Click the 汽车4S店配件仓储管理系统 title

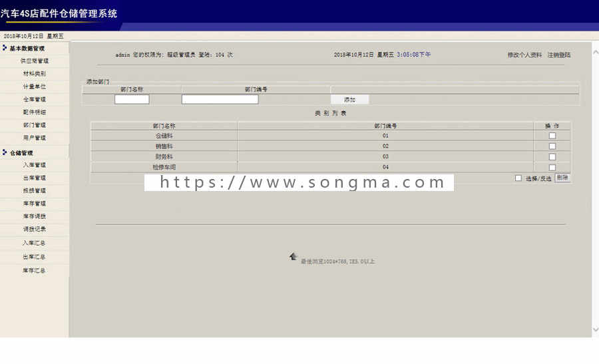59,14
